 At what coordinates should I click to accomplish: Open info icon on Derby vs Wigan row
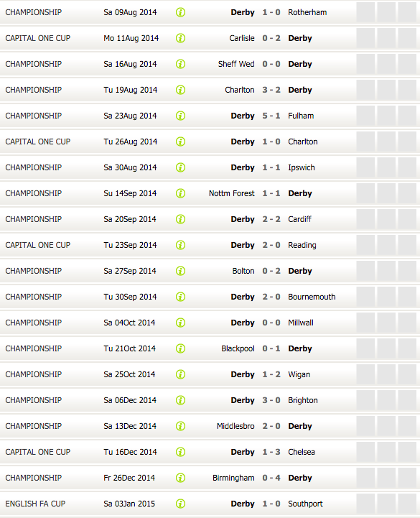[x=180, y=374]
